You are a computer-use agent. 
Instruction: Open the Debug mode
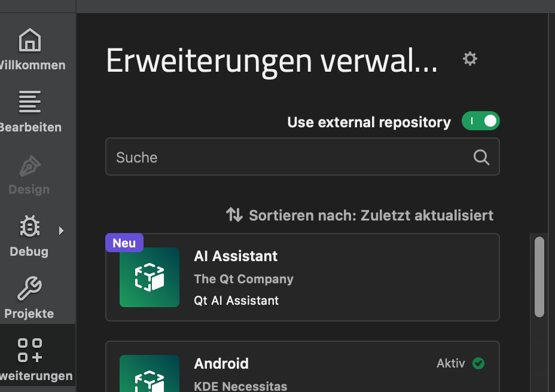30,235
